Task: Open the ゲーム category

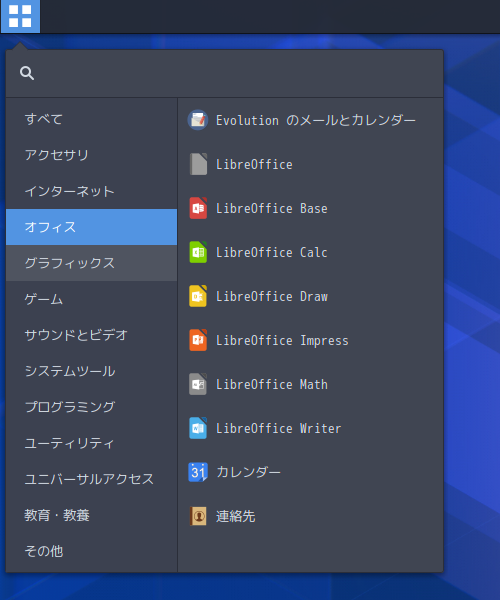Action: coord(91,299)
